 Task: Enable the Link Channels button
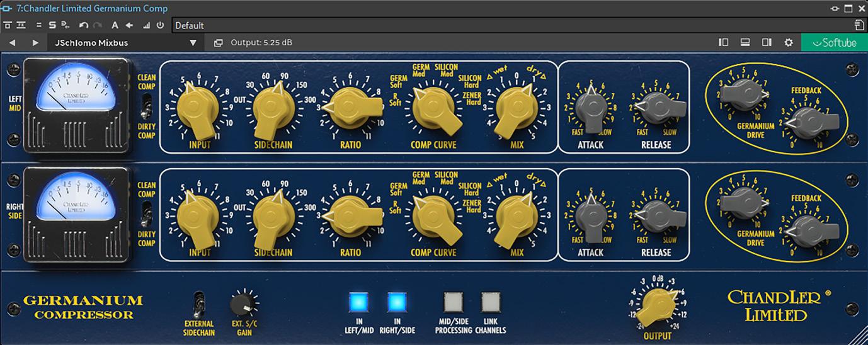tap(491, 303)
